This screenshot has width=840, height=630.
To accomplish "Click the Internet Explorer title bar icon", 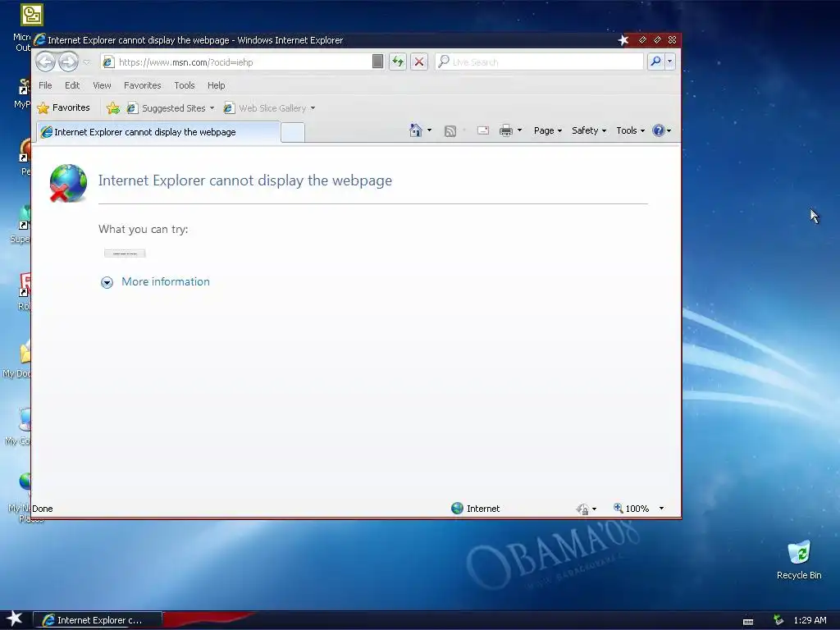I will pyautogui.click(x=39, y=40).
